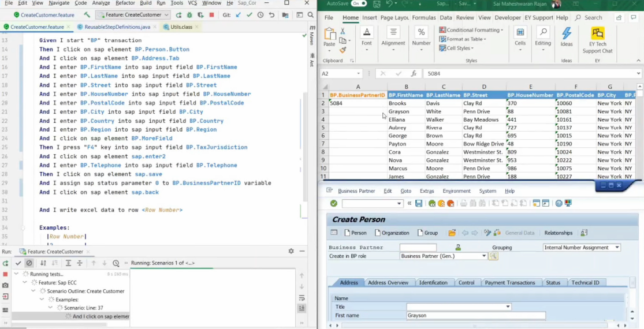The width and height of the screenshot is (644, 329).
Task: Open Refactor menu in IntelliJ
Action: coord(125,3)
